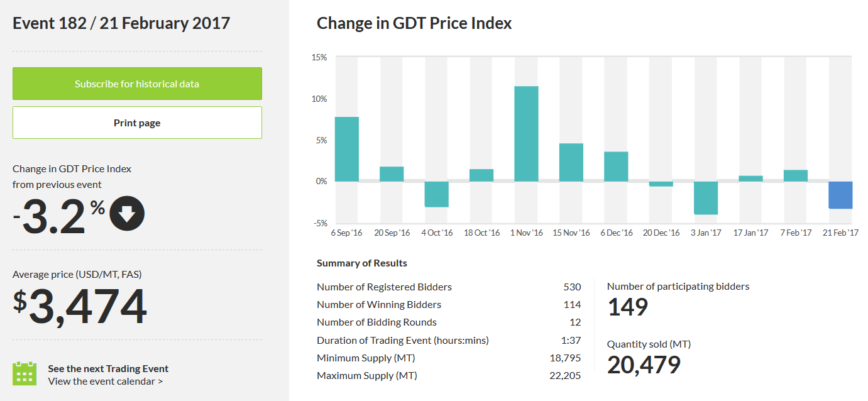Select the 18 Oct '16 bar

[x=481, y=175]
